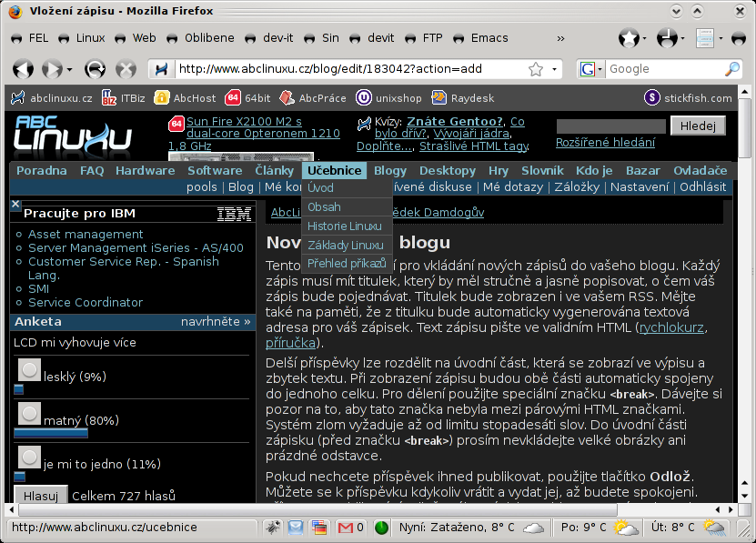756x543 pixels.
Task: Click the flags translation status icon
Action: click(x=318, y=528)
